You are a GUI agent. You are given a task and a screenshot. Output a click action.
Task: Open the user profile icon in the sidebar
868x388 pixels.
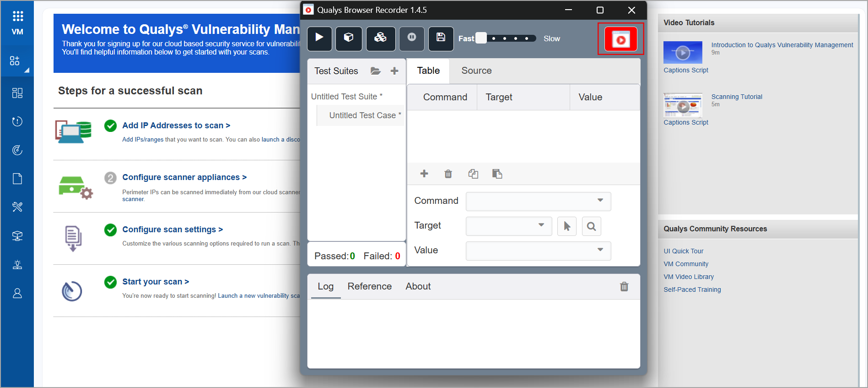(x=17, y=293)
